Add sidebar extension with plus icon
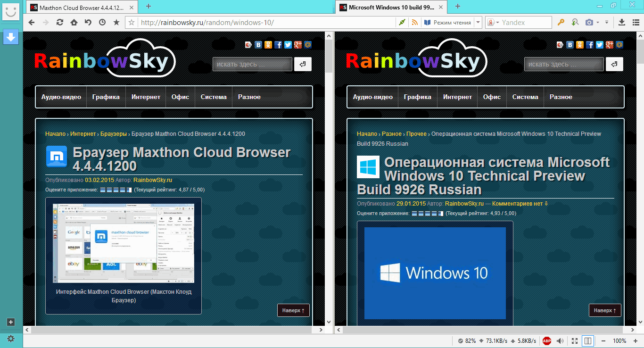Screen dimensions: 644x348 (x=11, y=322)
